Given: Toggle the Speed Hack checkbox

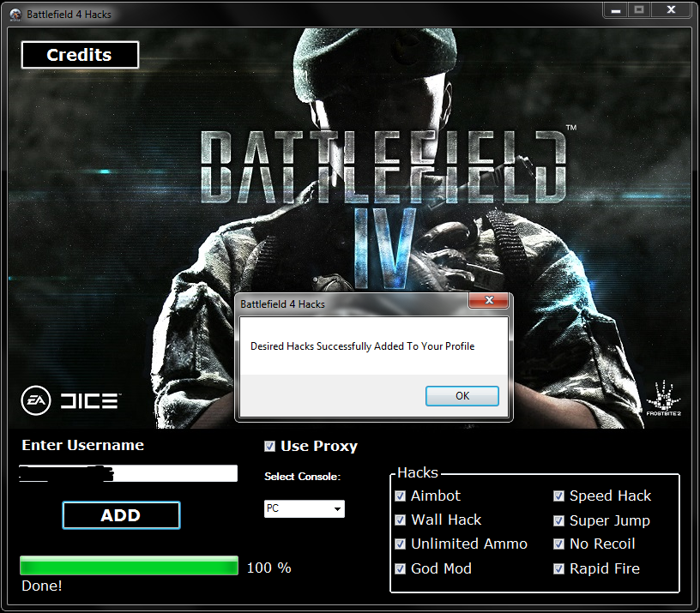Looking at the screenshot, I should (x=559, y=496).
